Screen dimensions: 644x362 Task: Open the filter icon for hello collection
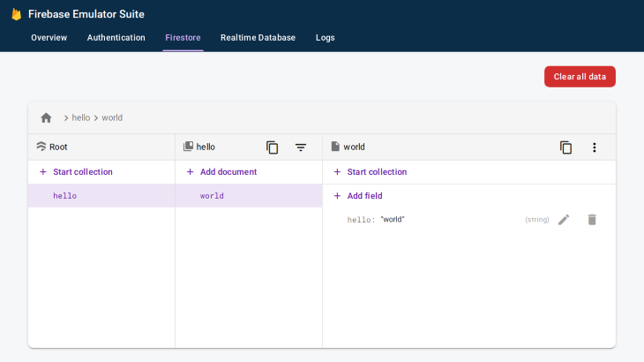coord(301,147)
